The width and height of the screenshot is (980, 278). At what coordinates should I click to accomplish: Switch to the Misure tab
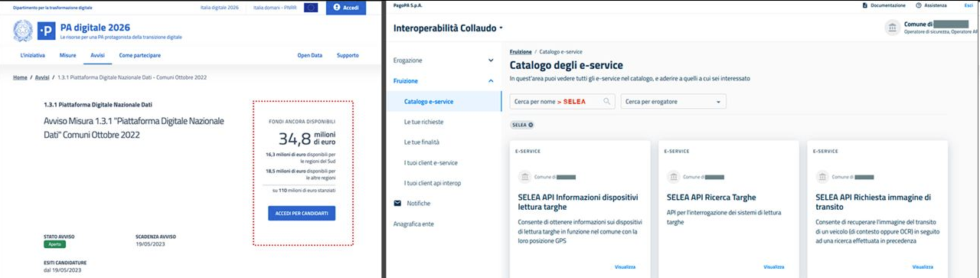tap(67, 55)
